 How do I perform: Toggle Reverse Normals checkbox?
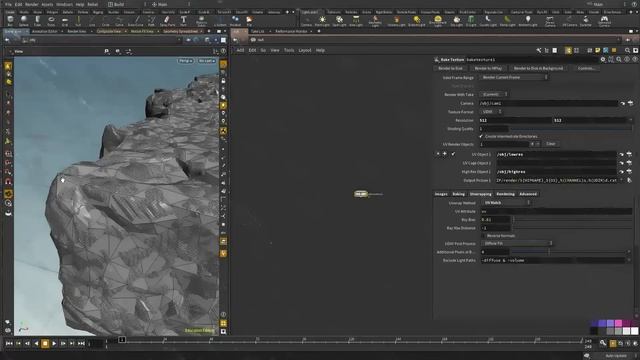pos(483,236)
